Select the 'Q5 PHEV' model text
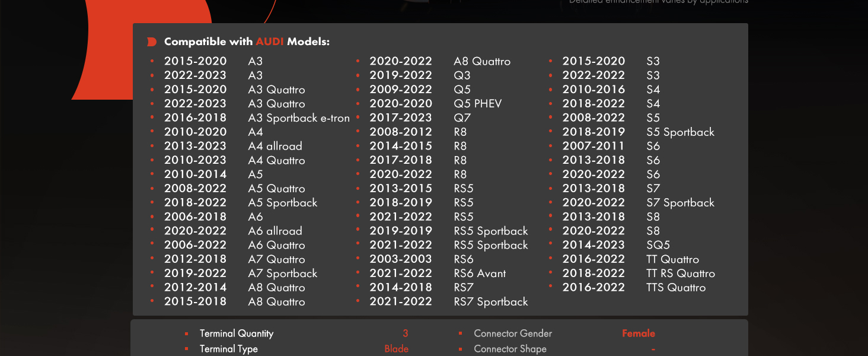 [x=478, y=104]
